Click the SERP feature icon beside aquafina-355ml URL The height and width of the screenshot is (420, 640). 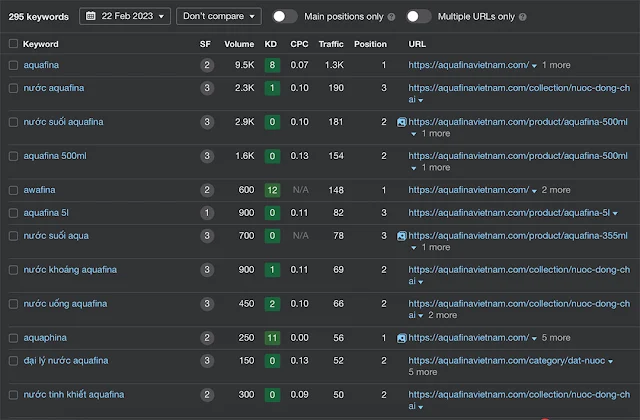pos(402,235)
